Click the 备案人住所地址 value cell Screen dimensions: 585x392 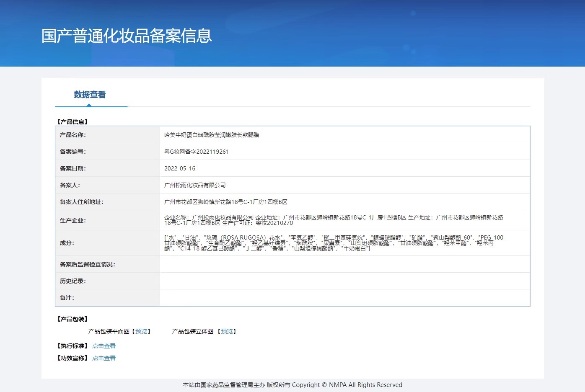[x=345, y=202]
